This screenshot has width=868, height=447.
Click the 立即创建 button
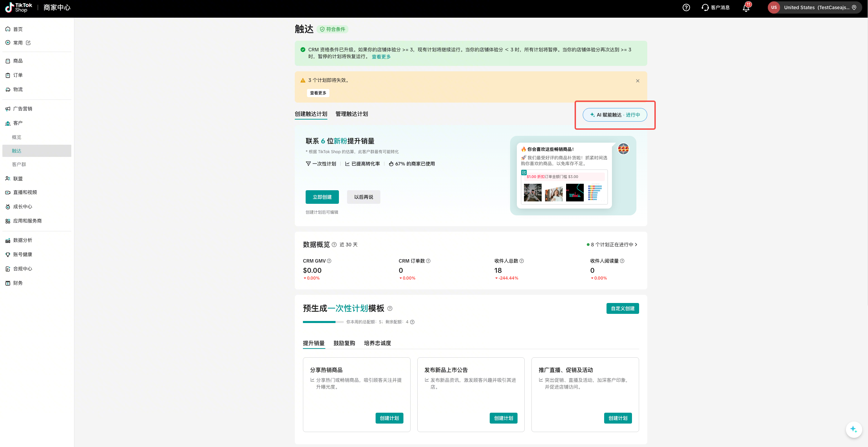click(322, 197)
